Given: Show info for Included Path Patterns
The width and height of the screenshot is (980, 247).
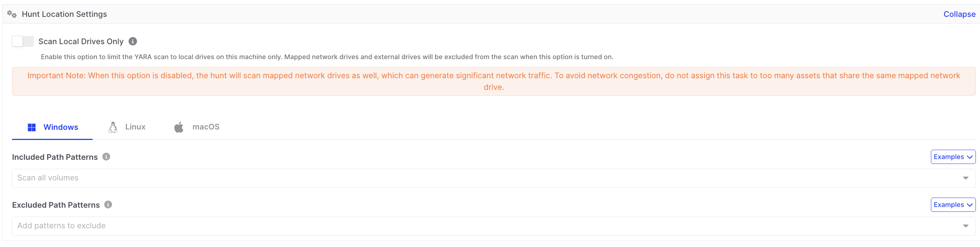Looking at the screenshot, I should [106, 157].
